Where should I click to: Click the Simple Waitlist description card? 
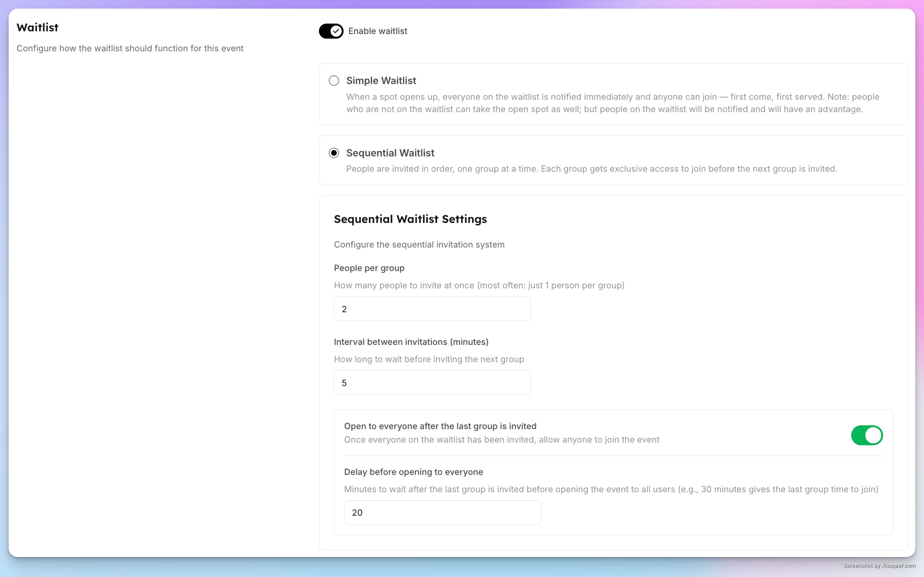click(613, 94)
